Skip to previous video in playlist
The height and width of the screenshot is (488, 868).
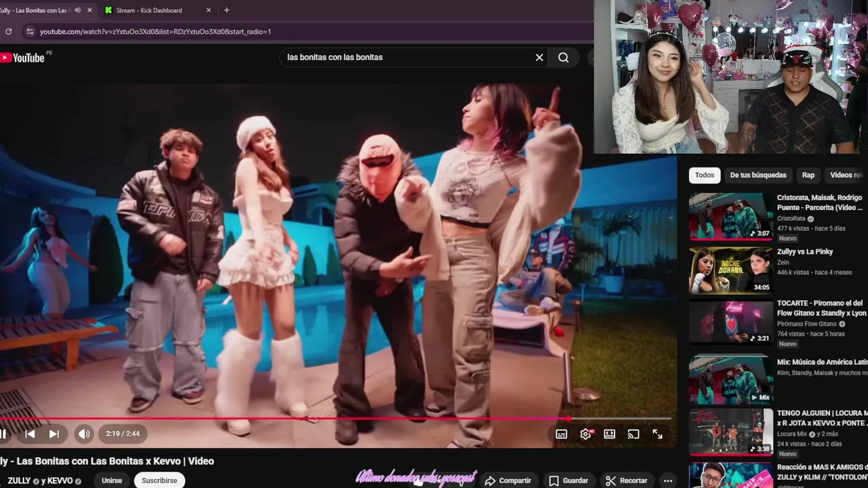click(30, 434)
